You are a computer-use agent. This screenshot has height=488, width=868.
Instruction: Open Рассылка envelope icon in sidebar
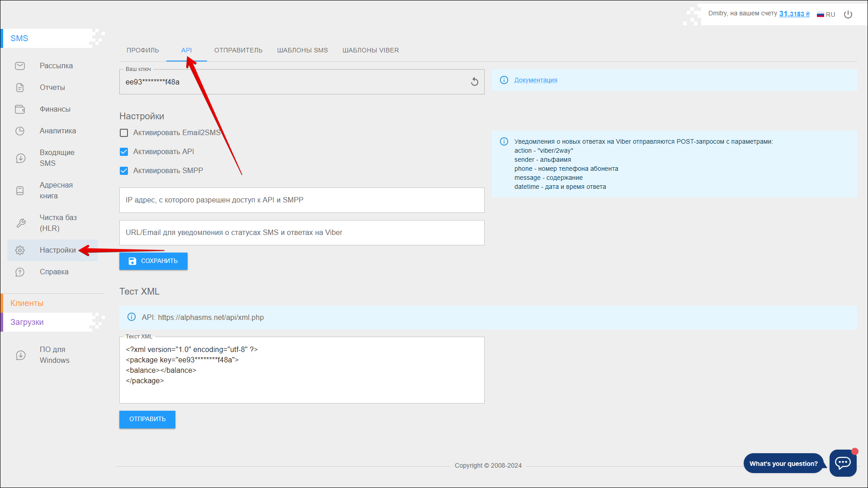pyautogui.click(x=20, y=66)
